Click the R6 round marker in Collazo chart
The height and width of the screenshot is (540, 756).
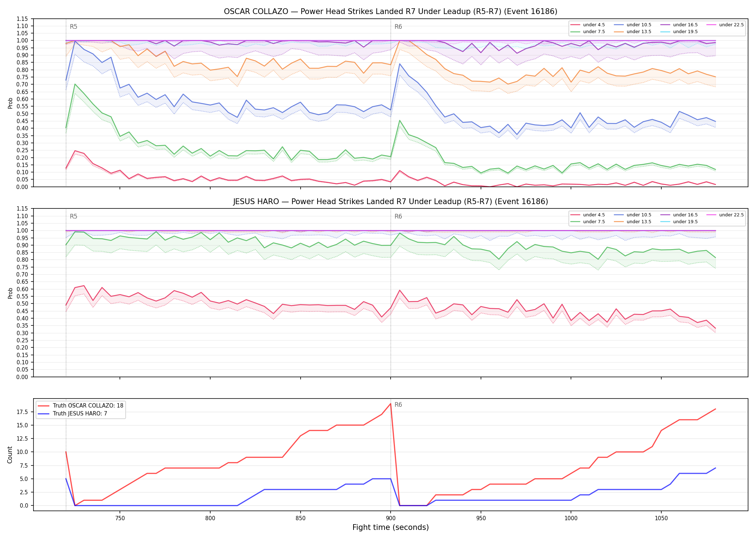pyautogui.click(x=398, y=27)
